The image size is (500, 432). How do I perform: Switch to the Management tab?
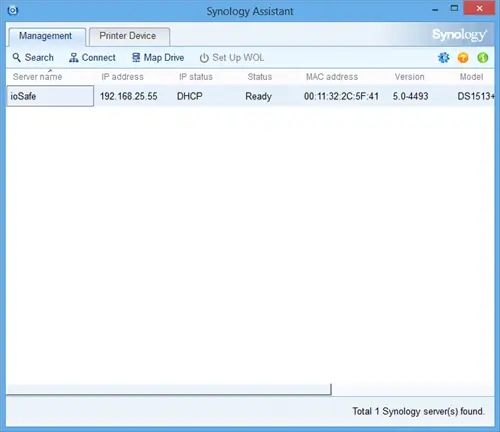(x=46, y=36)
